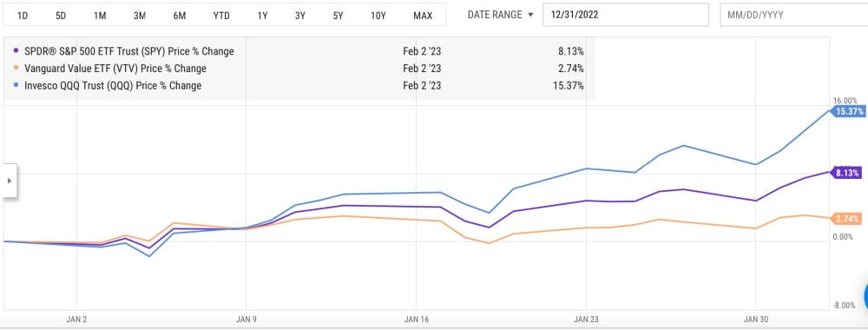Image resolution: width=868 pixels, height=330 pixels.
Task: Click the start date field 12/31/2022
Action: coord(626,15)
